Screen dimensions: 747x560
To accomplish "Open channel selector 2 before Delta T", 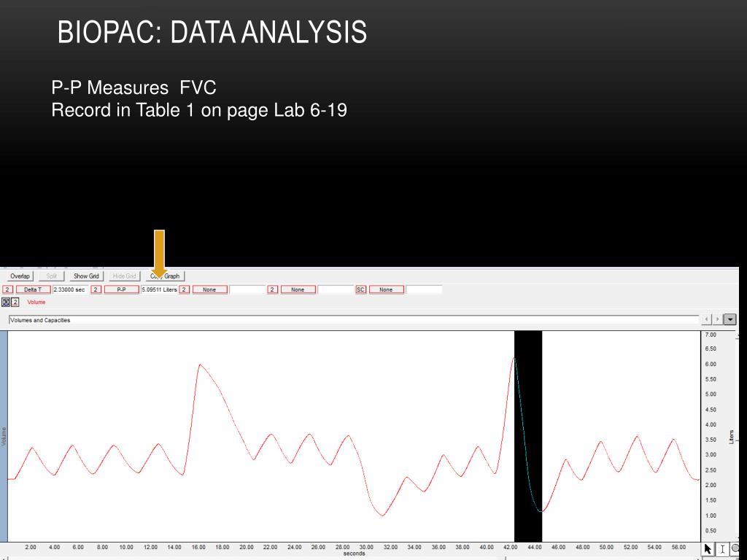I will 7,289.
